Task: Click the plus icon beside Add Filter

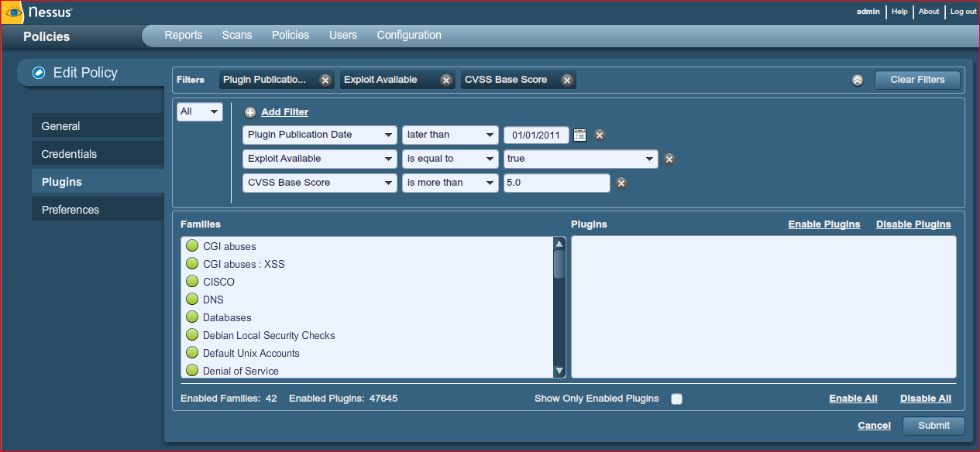Action: (x=250, y=113)
